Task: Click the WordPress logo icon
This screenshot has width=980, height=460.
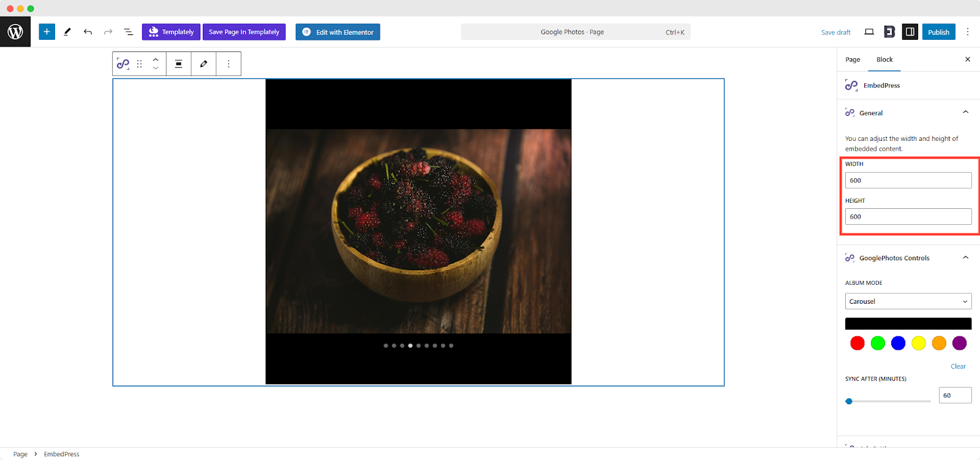Action: pos(15,32)
